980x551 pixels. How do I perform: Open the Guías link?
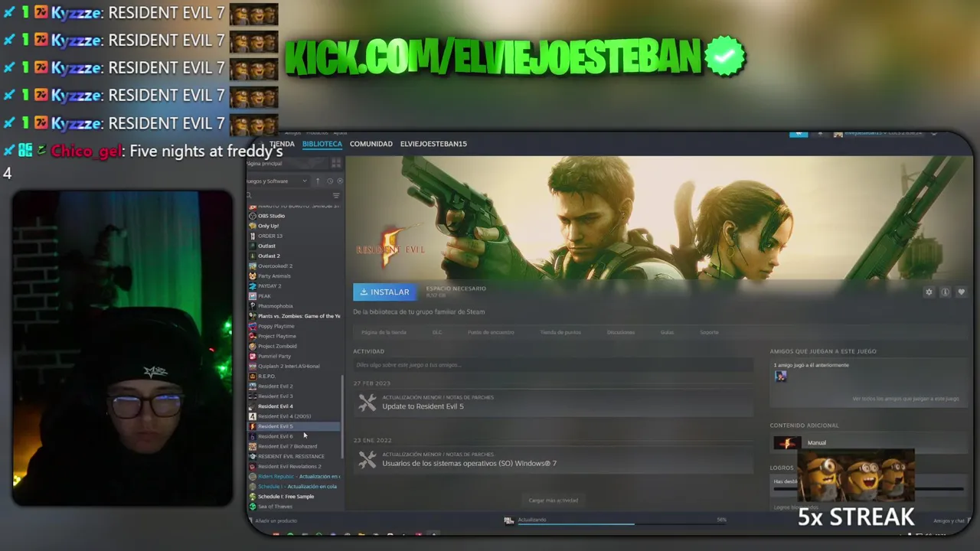click(667, 332)
